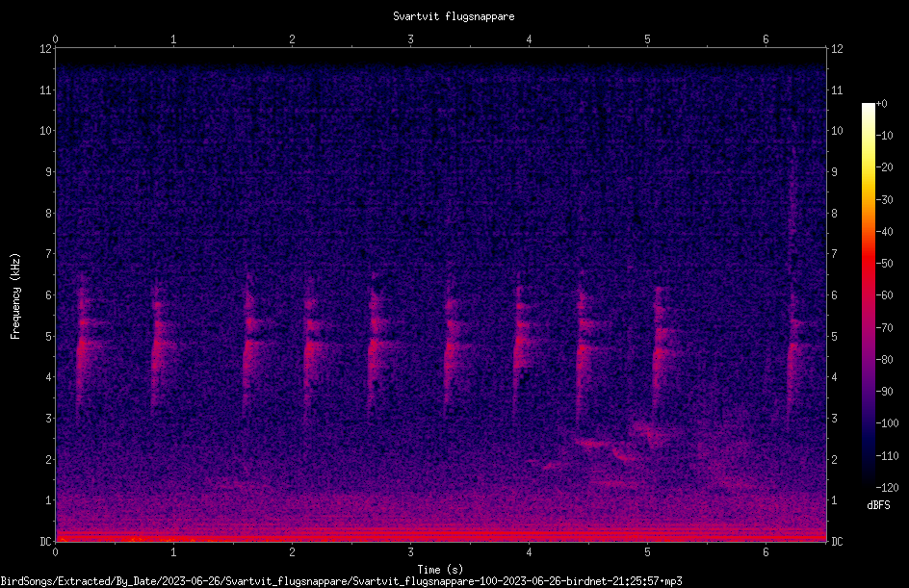
Task: Click the "-30" colorbar label
Action: coord(884,200)
